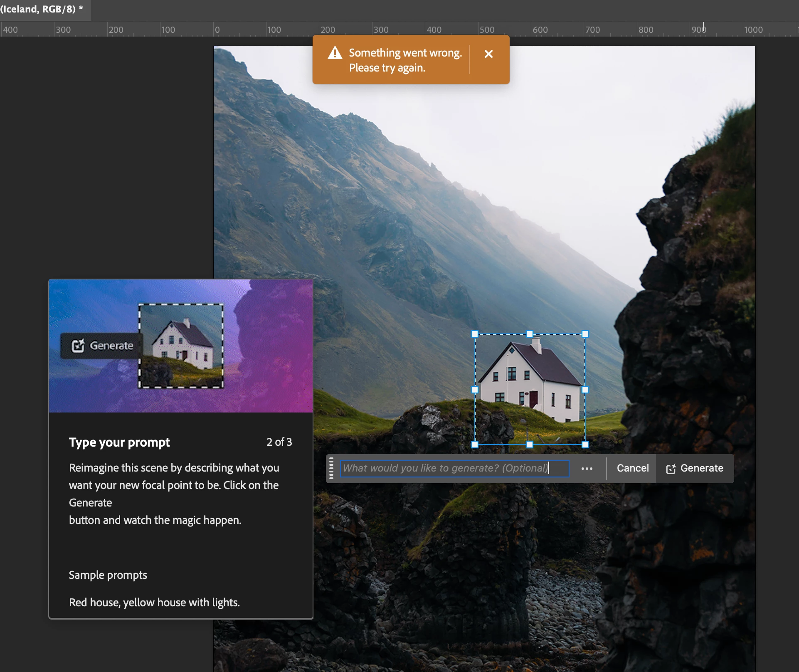
Task: Dismiss the 'Something went wrong' error toast
Action: (488, 54)
